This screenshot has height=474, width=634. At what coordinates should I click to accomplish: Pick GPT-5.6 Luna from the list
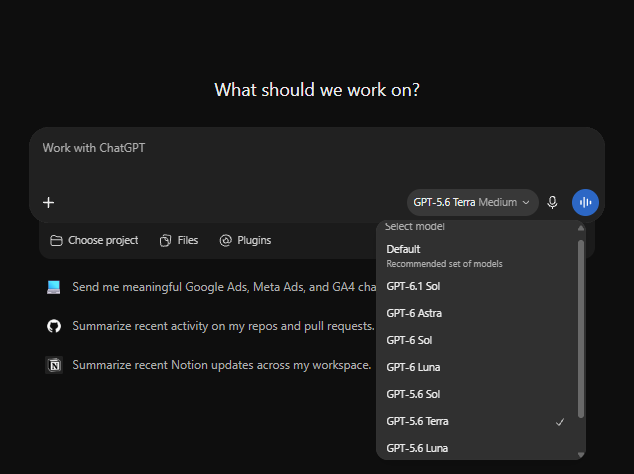click(477, 448)
